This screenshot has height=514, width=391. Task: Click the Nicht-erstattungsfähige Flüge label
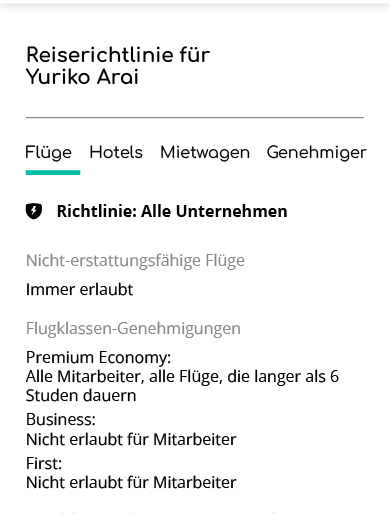pyautogui.click(x=135, y=260)
